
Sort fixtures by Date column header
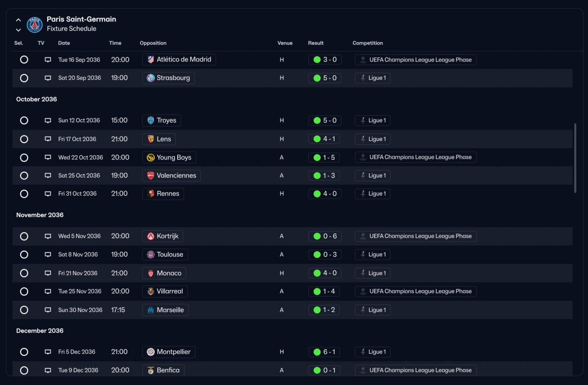(64, 43)
